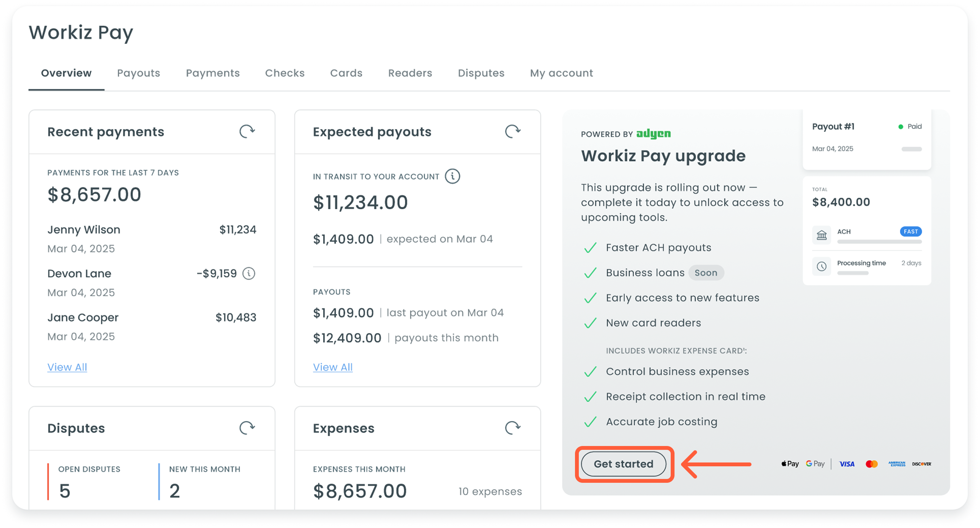This screenshot has height=528, width=980.
Task: Click the 2 days processing time value
Action: click(x=911, y=263)
